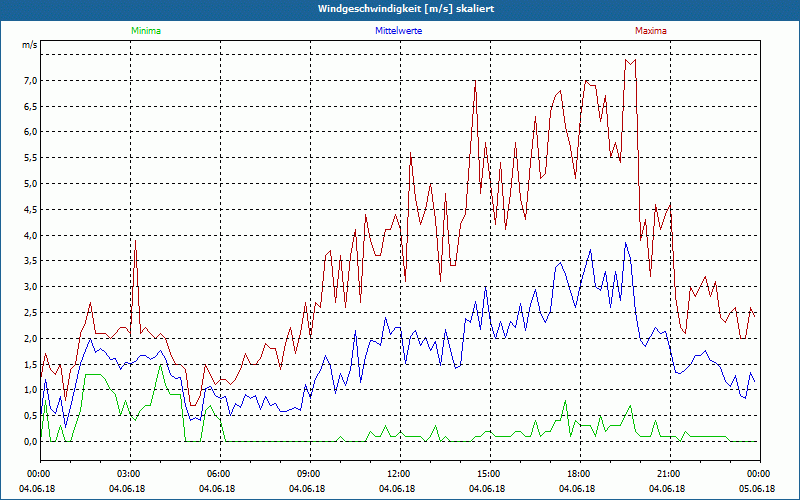Click the 'm/s' unit label on y-axis
Screen dimensions: 800x500
click(30, 45)
